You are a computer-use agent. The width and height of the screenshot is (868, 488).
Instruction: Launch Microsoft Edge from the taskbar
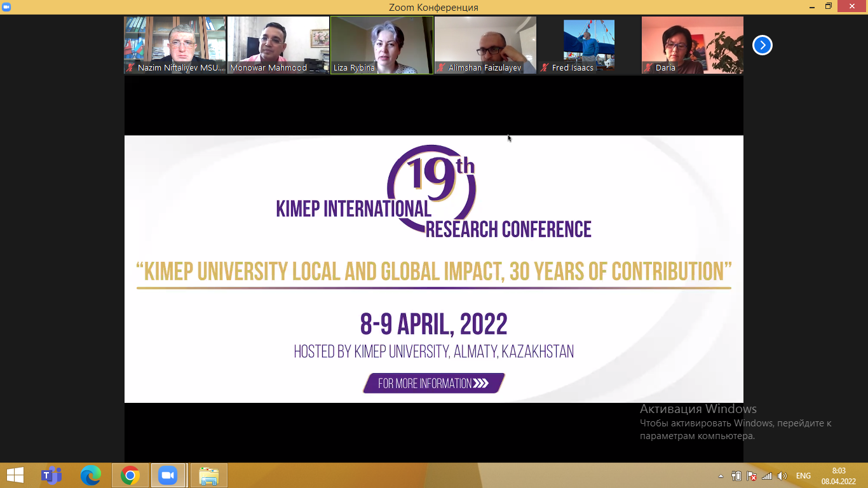click(91, 475)
